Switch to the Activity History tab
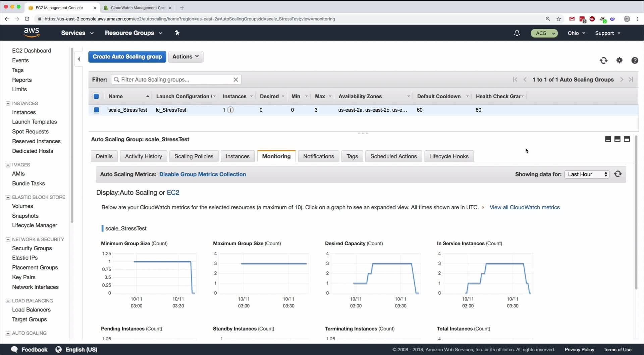 pyautogui.click(x=144, y=156)
